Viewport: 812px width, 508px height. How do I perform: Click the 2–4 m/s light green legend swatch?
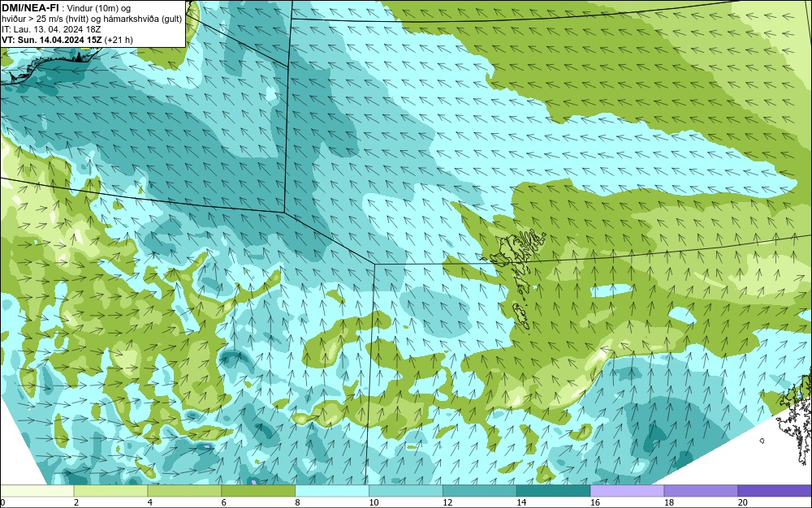coord(110,490)
